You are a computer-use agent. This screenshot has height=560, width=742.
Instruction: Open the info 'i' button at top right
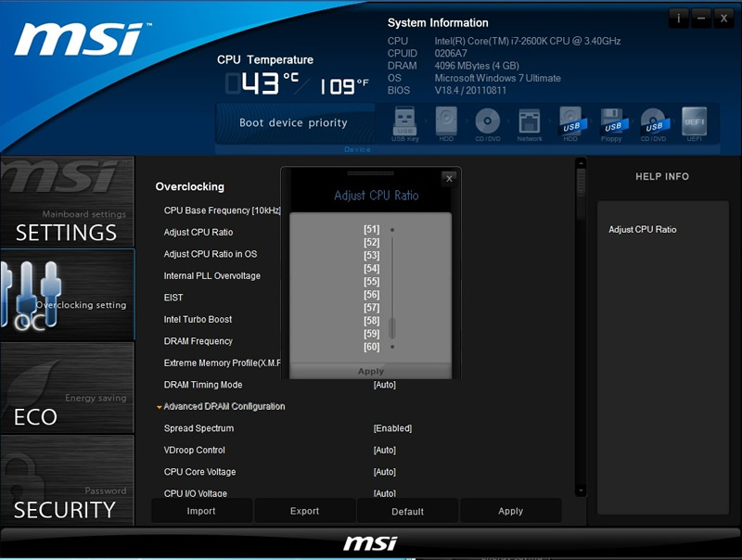679,19
